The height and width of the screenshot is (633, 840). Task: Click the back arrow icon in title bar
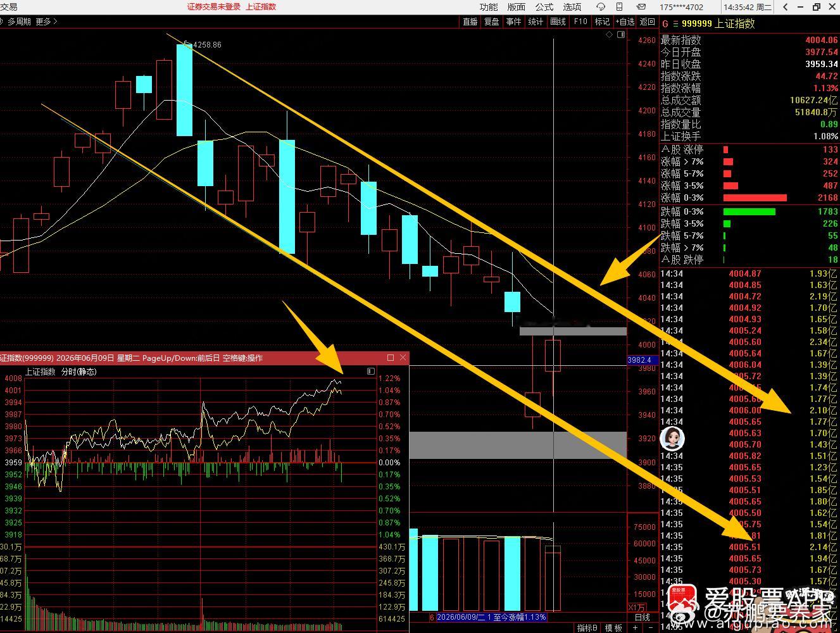point(785,7)
